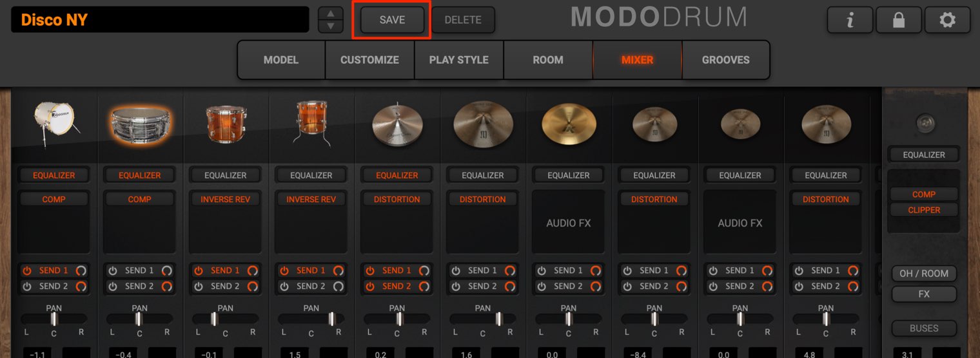Show the BUSES channels
980x358 pixels.
click(x=924, y=328)
